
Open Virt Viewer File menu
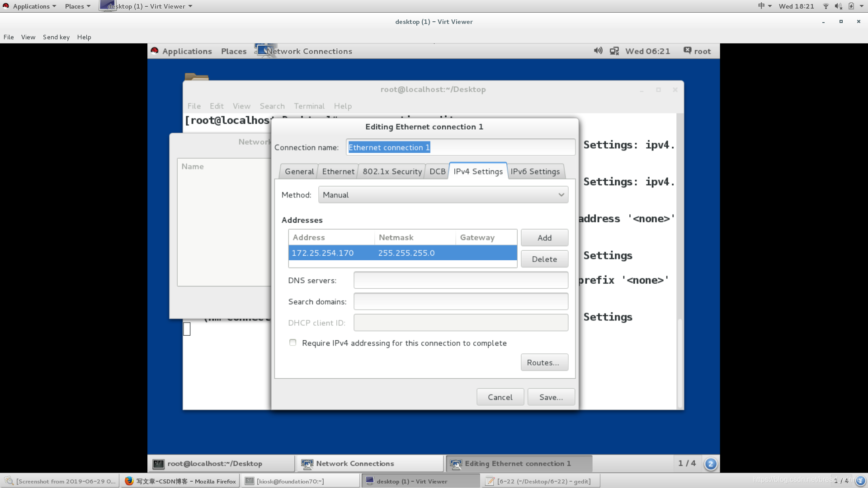9,37
